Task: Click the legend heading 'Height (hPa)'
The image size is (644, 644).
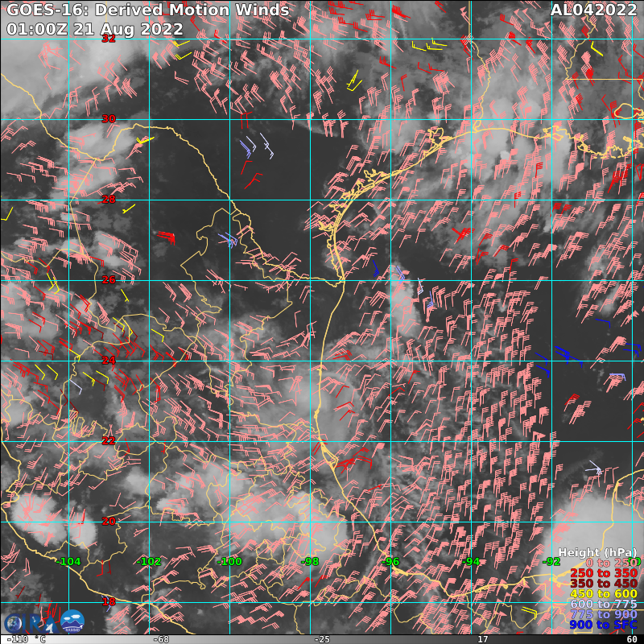Action: pyautogui.click(x=597, y=553)
